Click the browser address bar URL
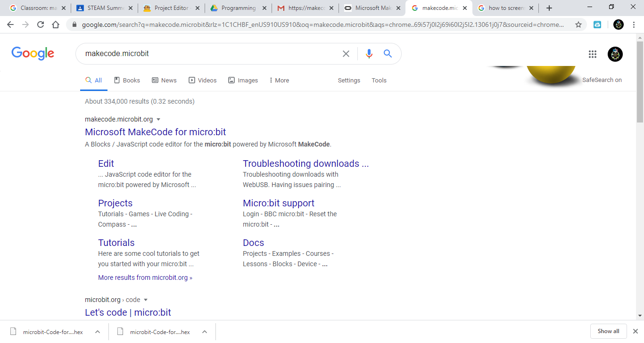644x343 pixels. 323,25
